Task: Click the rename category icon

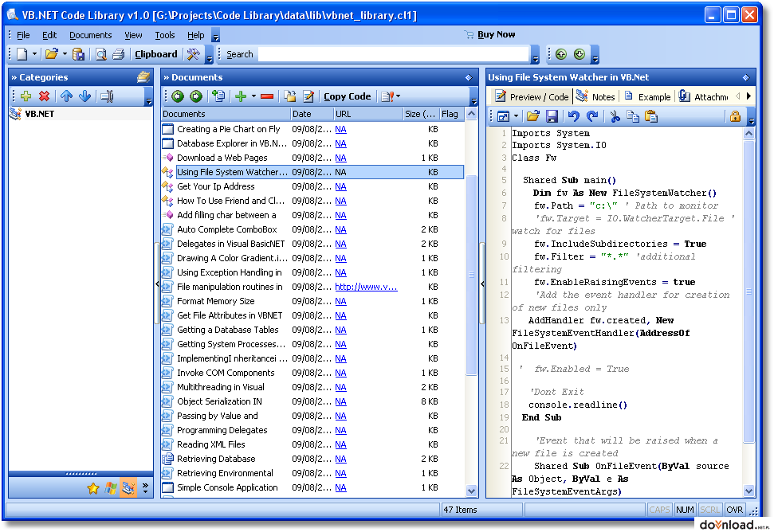Action: point(107,96)
